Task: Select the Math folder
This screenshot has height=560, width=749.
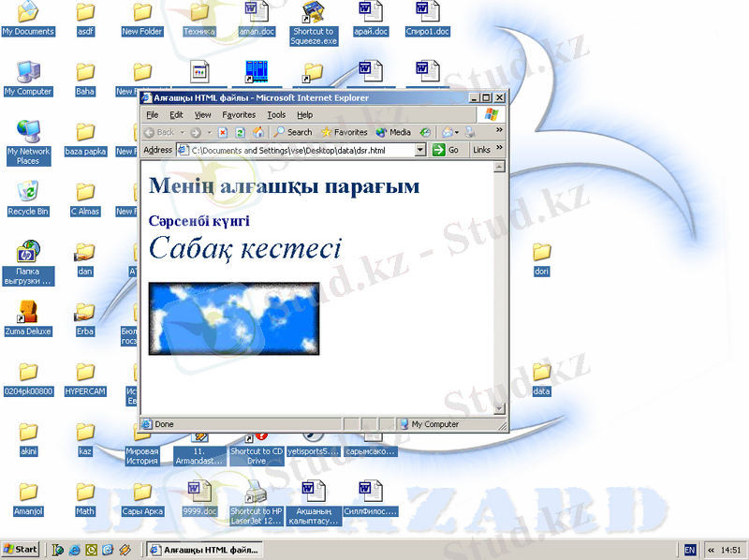Action: tap(85, 499)
